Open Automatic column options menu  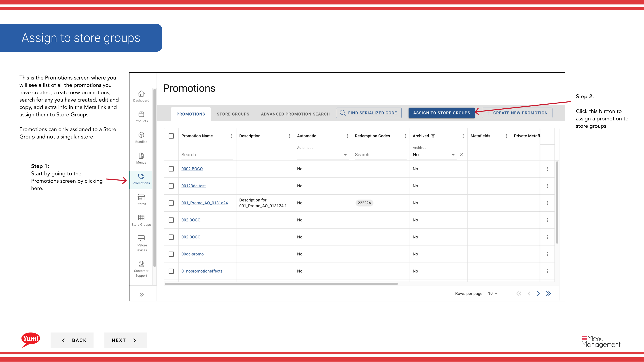tap(347, 136)
